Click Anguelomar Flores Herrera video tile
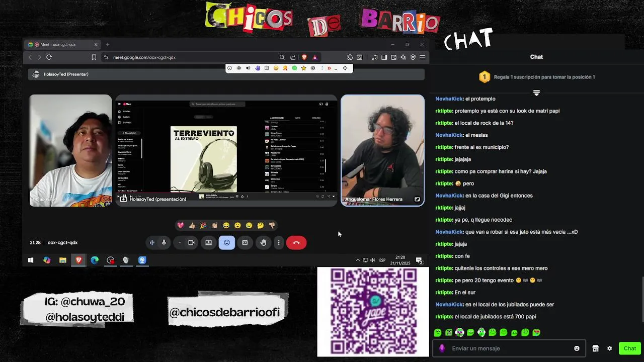 [382, 150]
